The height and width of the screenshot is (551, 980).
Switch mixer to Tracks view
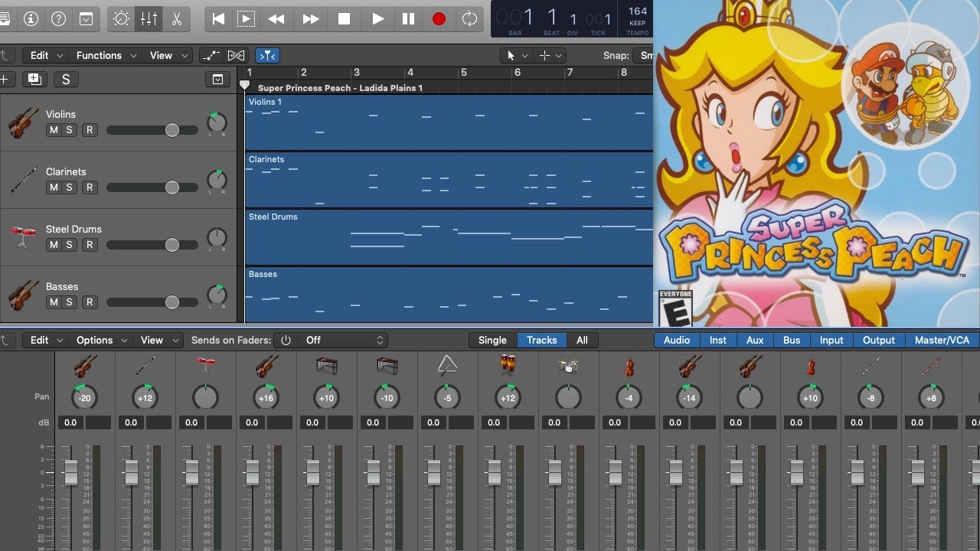pos(541,340)
